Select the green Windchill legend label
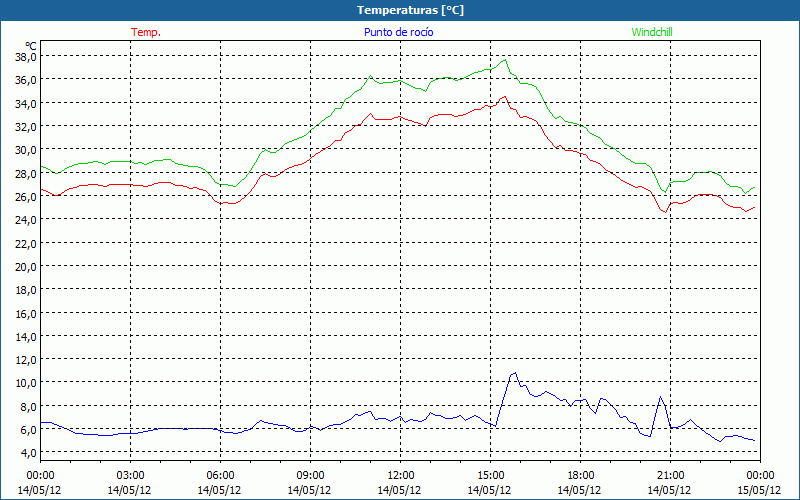Screen dimensions: 800x500 [x=652, y=32]
